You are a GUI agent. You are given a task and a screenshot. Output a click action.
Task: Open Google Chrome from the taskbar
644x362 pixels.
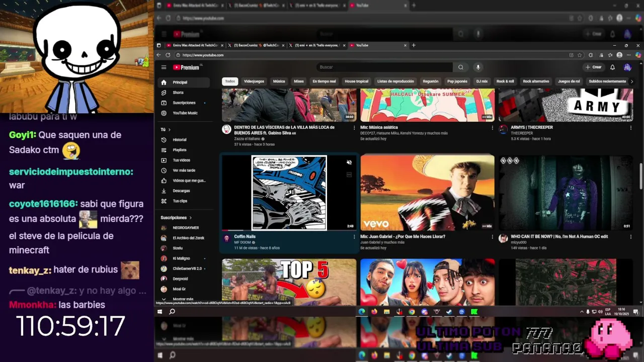[x=412, y=312]
